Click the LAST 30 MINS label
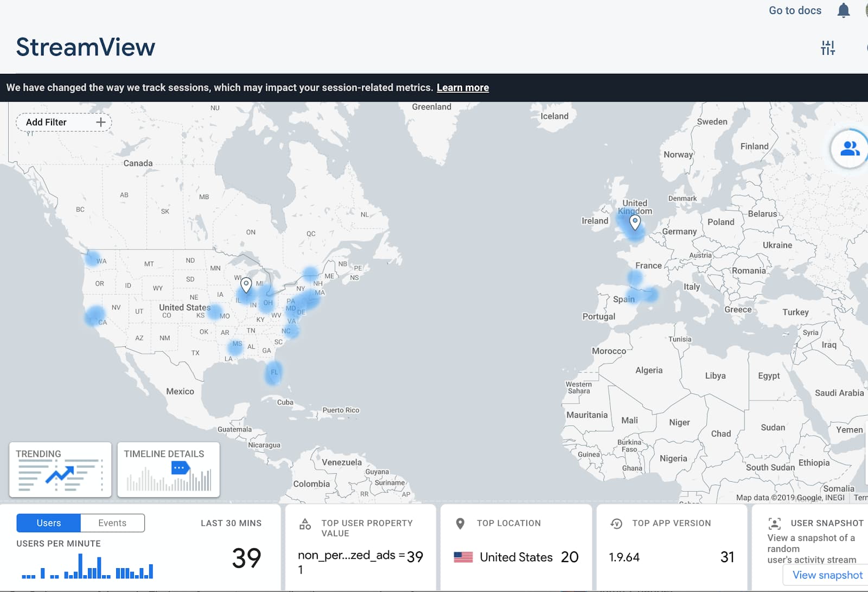The image size is (868, 592). (231, 523)
